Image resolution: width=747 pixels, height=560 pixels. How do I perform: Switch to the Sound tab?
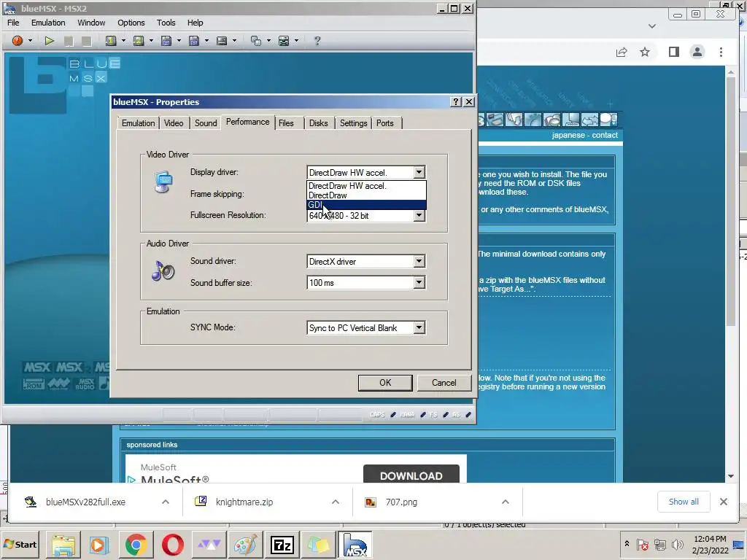point(206,123)
